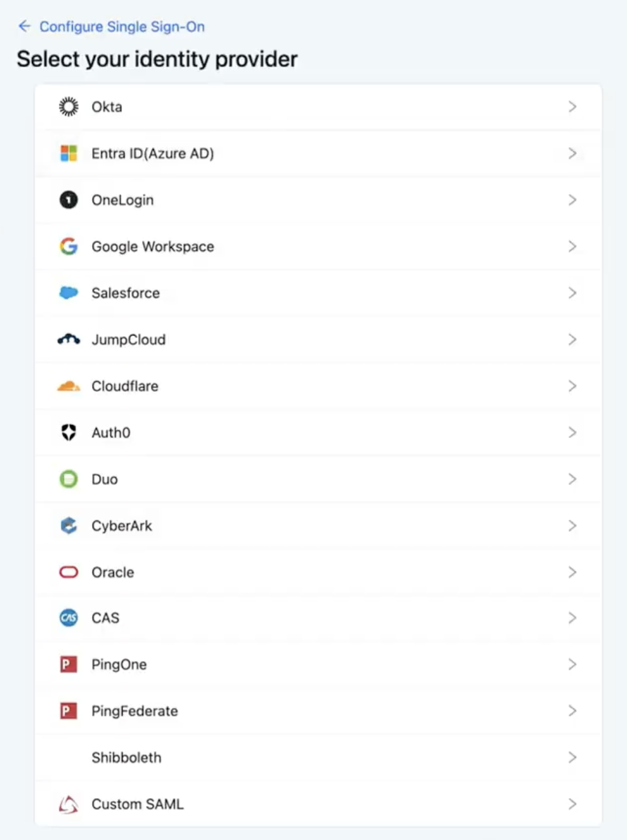Choose the Auth0 shield icon
The height and width of the screenshot is (840, 627).
[68, 433]
